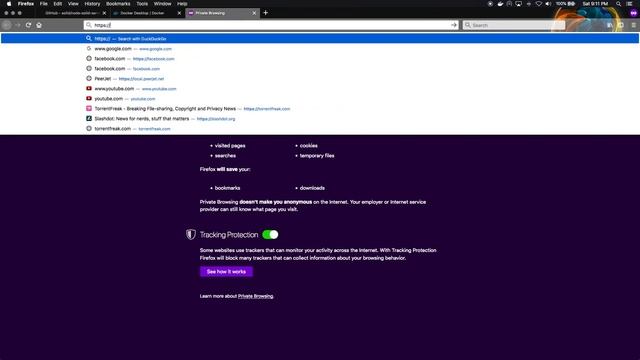Viewport: 640px width, 360px height.
Task: Click the browser back button
Action: 6,25
